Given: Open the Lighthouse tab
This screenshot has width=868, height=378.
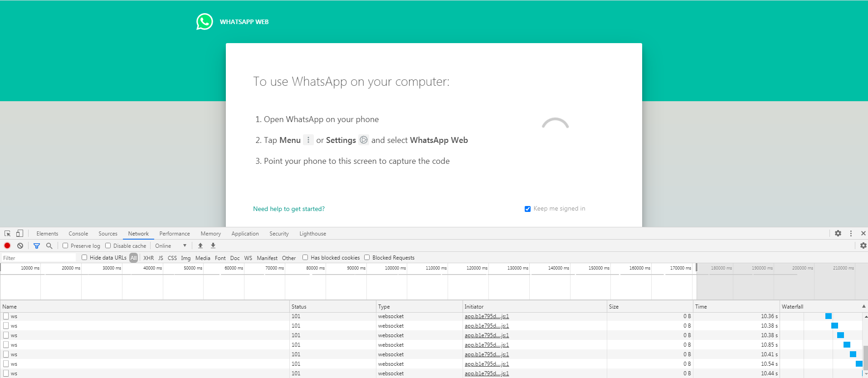Looking at the screenshot, I should click(x=312, y=234).
